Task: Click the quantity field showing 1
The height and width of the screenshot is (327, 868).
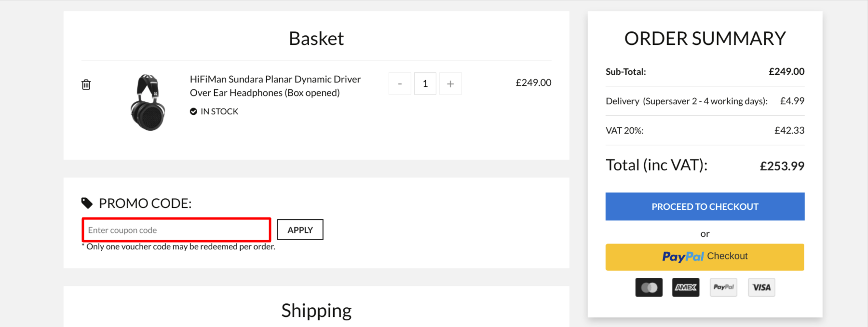Action: click(x=425, y=84)
